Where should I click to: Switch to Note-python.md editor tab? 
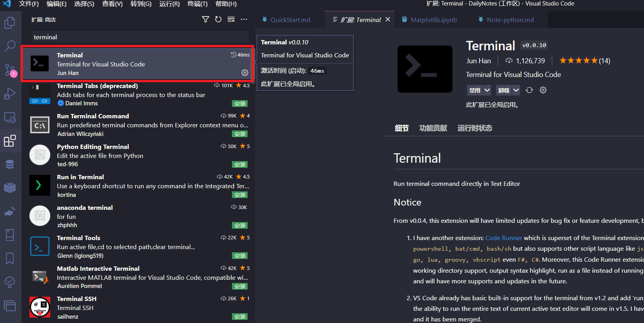[x=510, y=20]
